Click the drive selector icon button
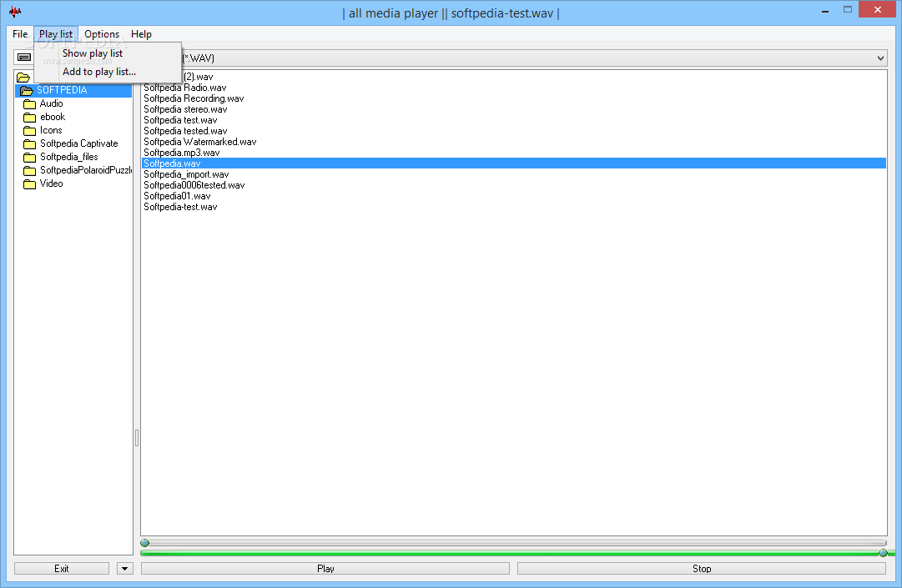902x588 pixels. click(24, 58)
